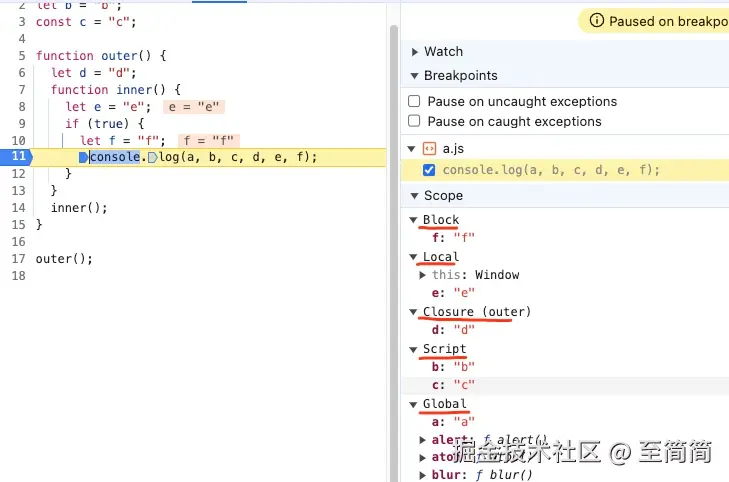Click line number 17 gutter

click(x=19, y=259)
